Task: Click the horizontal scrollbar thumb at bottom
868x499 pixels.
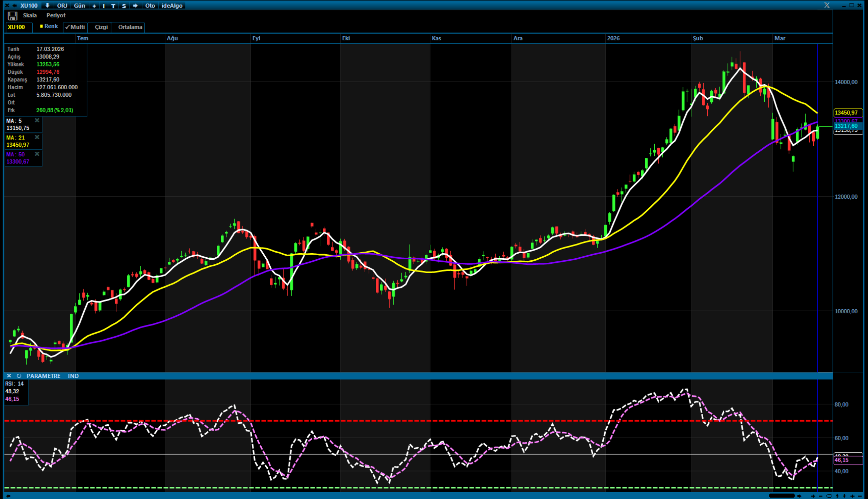Action: (781, 496)
